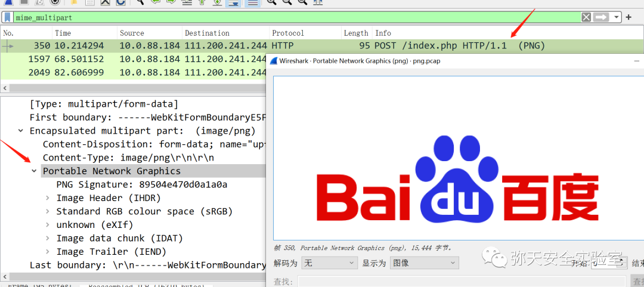Click the resize columns toolbar icon

tap(317, 2)
